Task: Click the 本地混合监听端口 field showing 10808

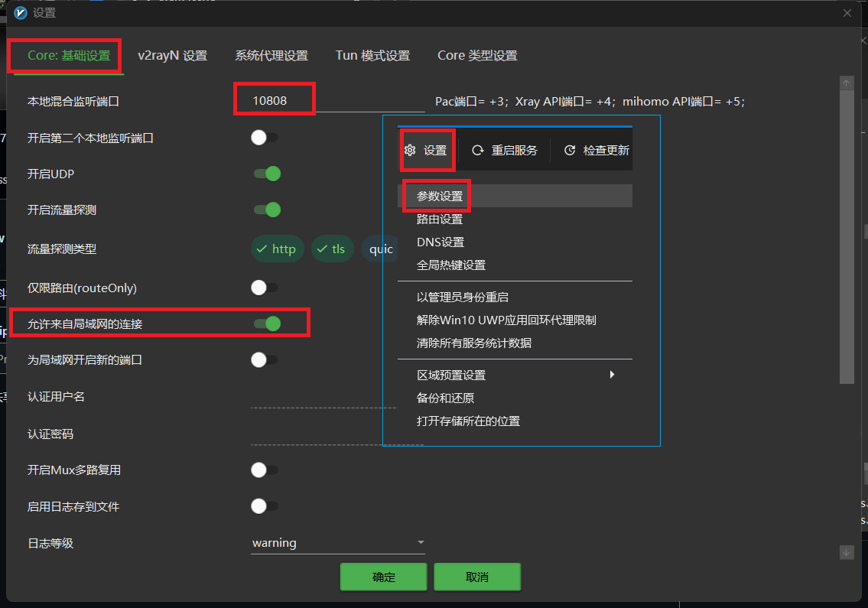Action: point(338,101)
